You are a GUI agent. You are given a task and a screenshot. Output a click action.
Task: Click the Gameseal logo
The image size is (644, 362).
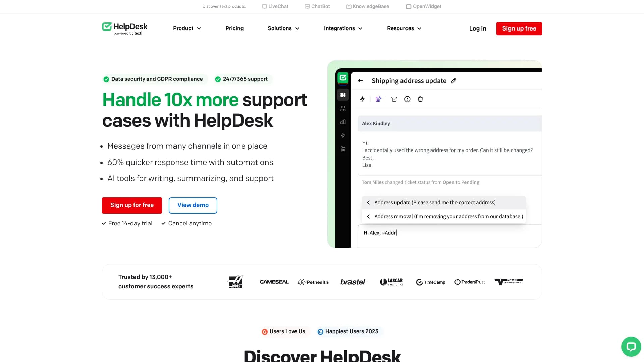[274, 282]
